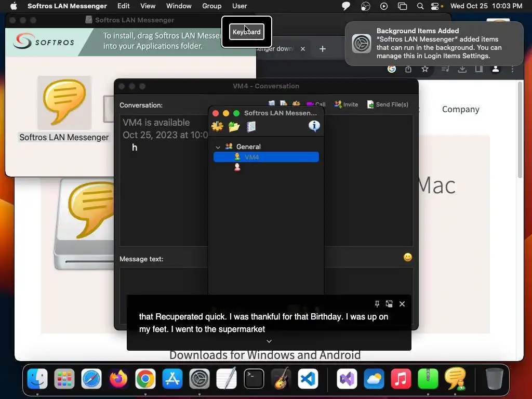Image resolution: width=532 pixels, height=399 pixels.
Task: Open TextEdit from the Dock
Action: click(x=227, y=379)
